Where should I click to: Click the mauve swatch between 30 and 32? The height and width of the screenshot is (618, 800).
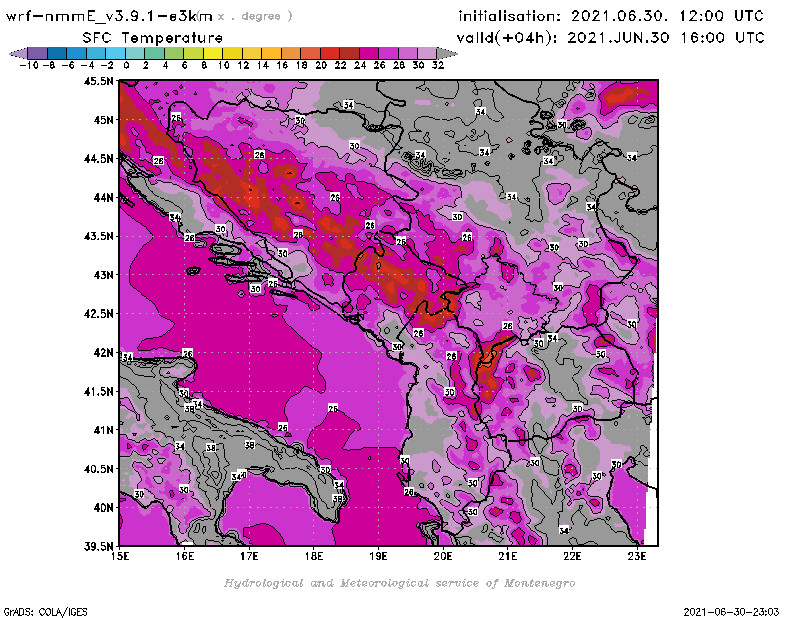tap(427, 54)
